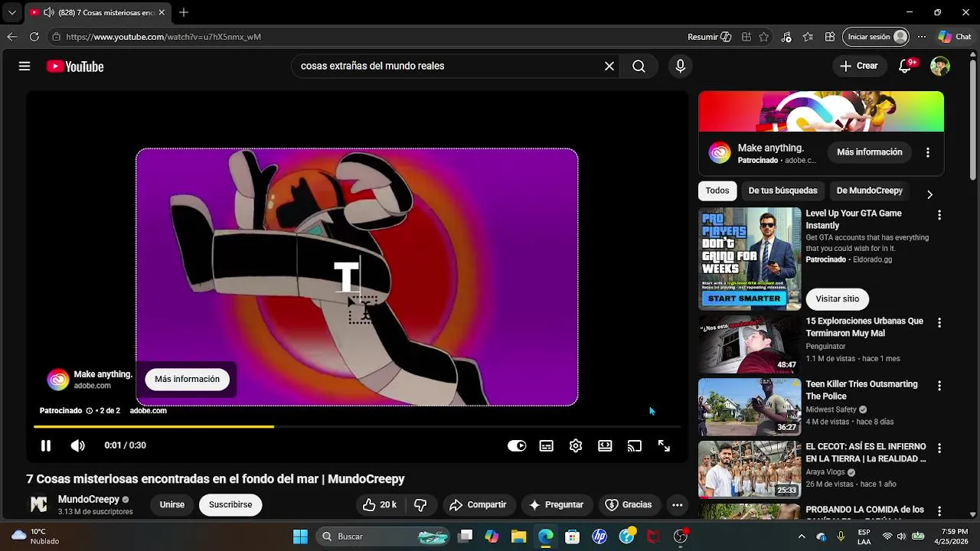Screen dimensions: 980x551
Task: Open options for the Make anything ad
Action: 928,152
